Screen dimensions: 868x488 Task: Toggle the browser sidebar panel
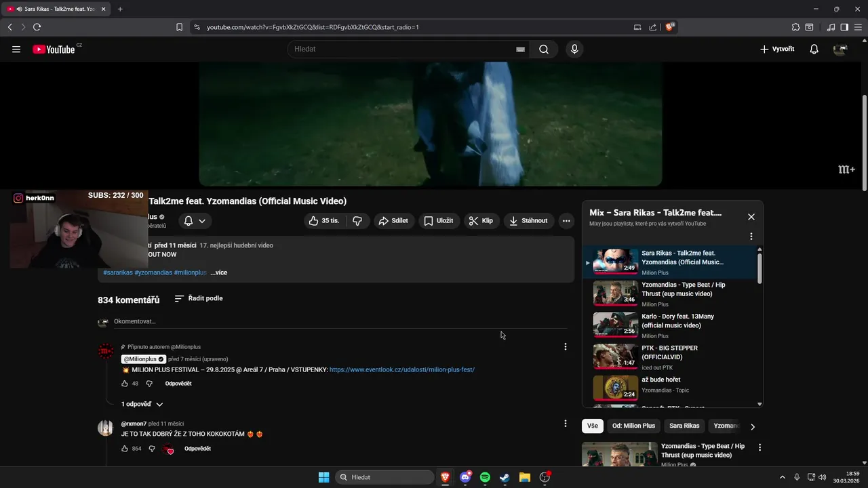(844, 27)
